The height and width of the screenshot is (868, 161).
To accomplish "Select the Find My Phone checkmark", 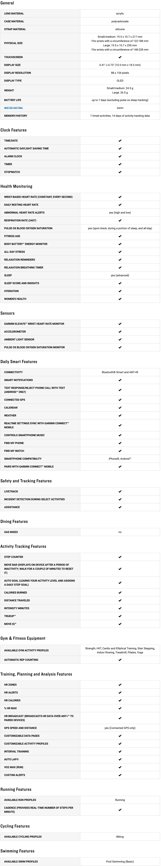I will [x=120, y=443].
